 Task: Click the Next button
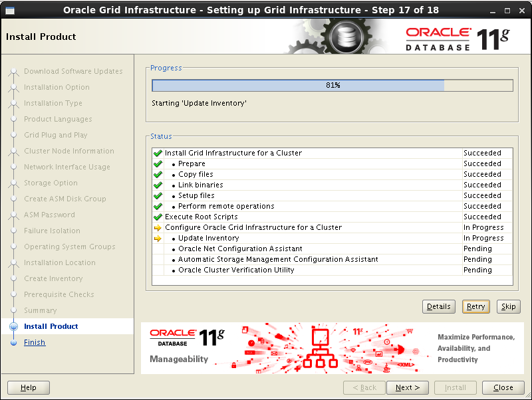(x=407, y=387)
